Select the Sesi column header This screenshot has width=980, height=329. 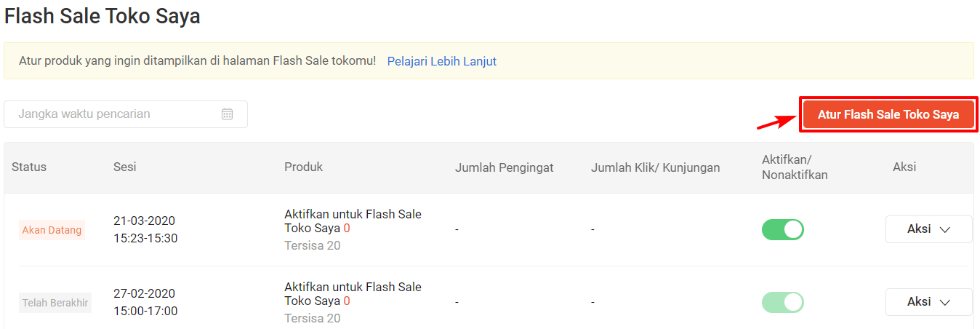[x=125, y=167]
